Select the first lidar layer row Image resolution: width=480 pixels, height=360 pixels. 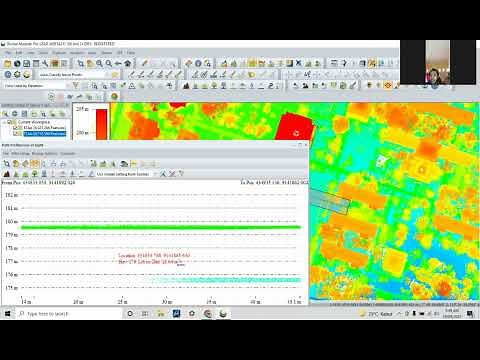[x=44, y=128]
